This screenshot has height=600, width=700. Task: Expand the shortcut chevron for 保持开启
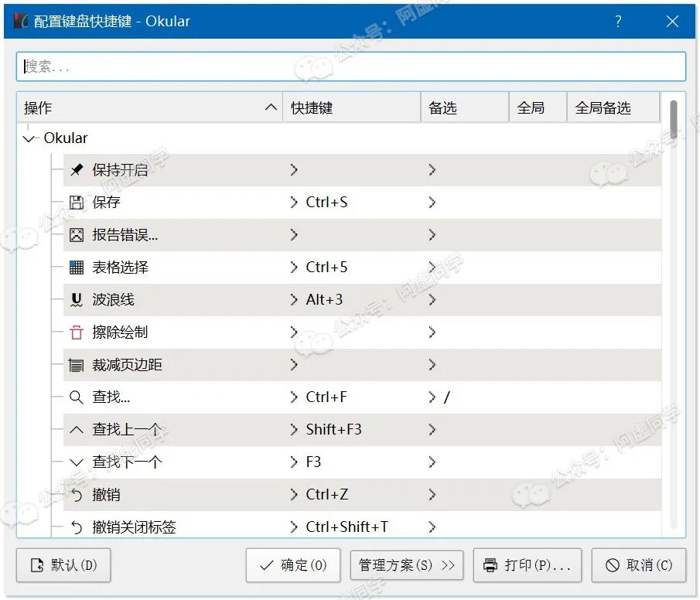tap(293, 169)
